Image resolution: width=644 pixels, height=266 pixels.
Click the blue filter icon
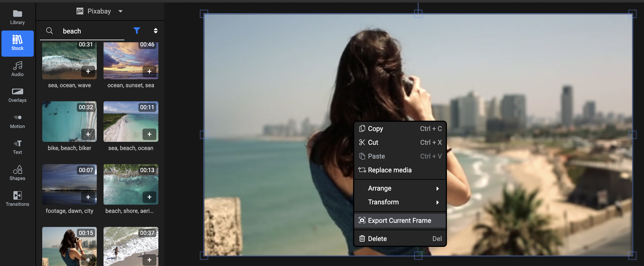click(x=137, y=31)
